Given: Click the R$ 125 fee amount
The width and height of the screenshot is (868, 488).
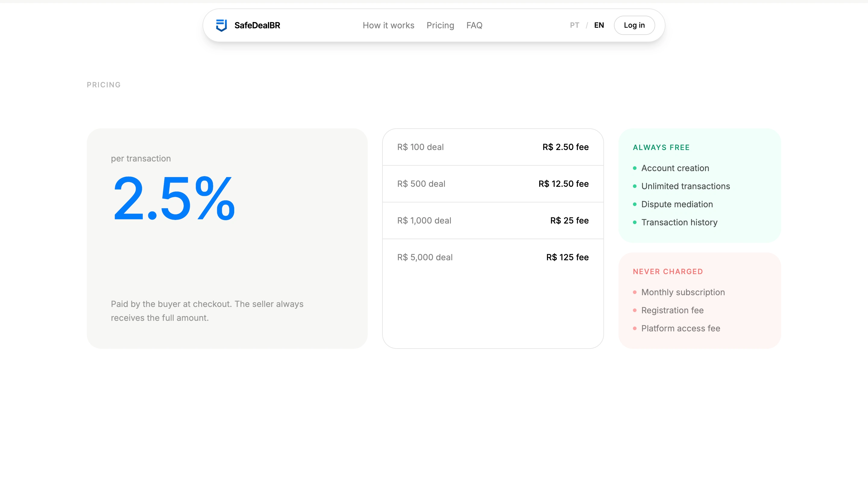Looking at the screenshot, I should pos(567,257).
